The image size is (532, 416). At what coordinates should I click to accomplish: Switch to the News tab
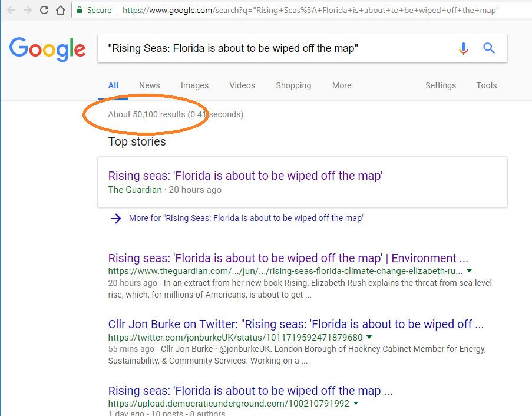150,85
